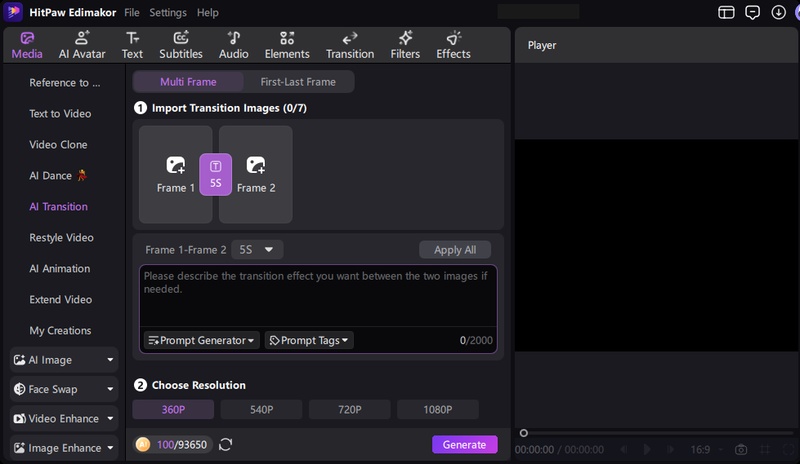
Task: Open the Audio tab
Action: pyautogui.click(x=234, y=45)
